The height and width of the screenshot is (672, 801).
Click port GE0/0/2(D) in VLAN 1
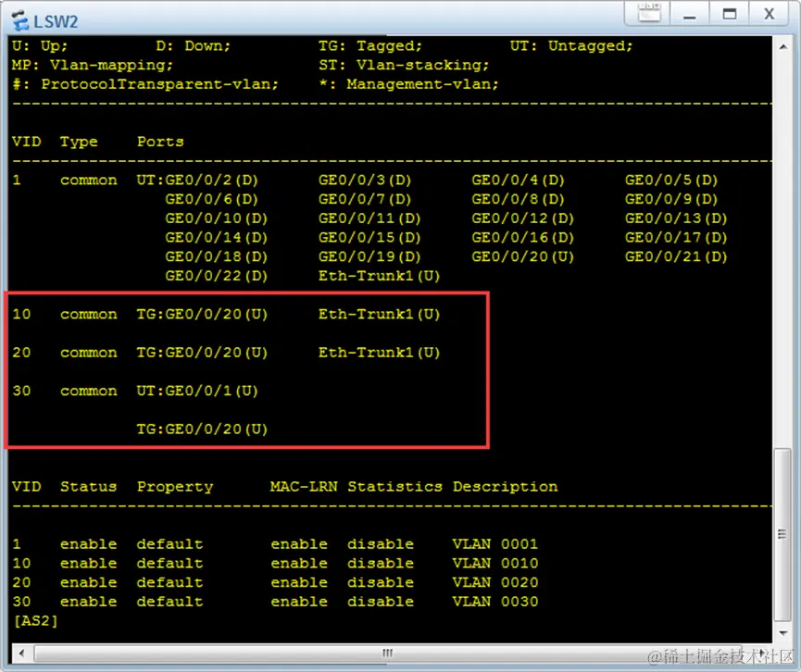(x=211, y=180)
